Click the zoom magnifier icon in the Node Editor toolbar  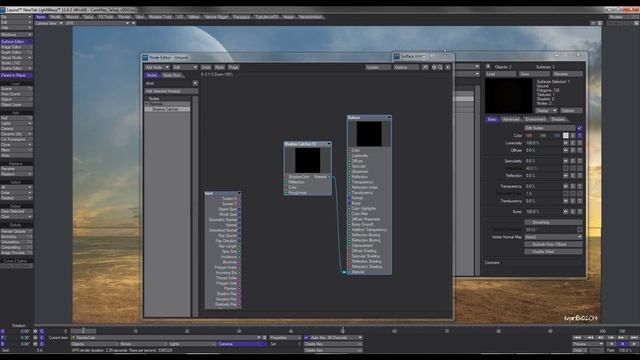[440, 67]
